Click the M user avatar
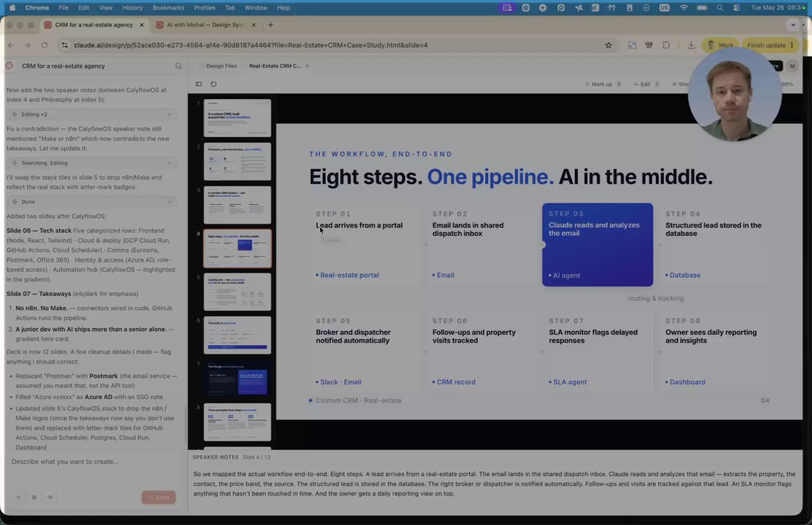This screenshot has width=812, height=525. click(792, 66)
